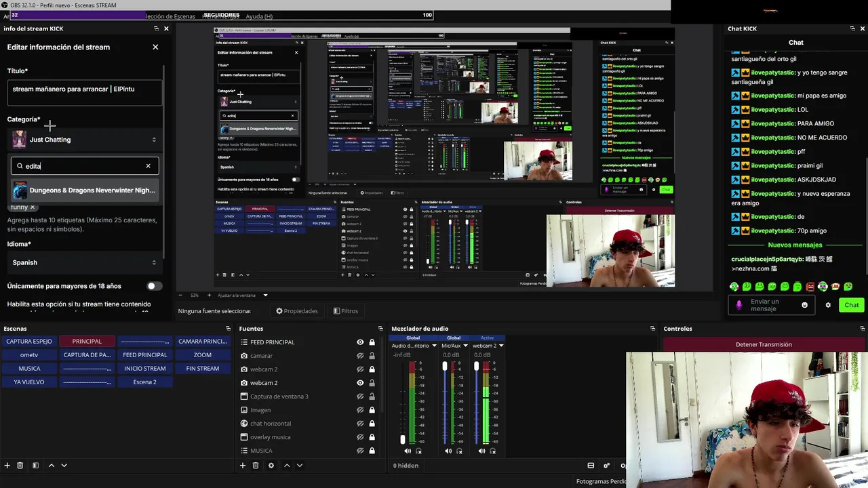The width and height of the screenshot is (868, 488).
Task: Select the Dungeons & Dragons Neverwinter Nights suggestion
Action: (x=85, y=190)
